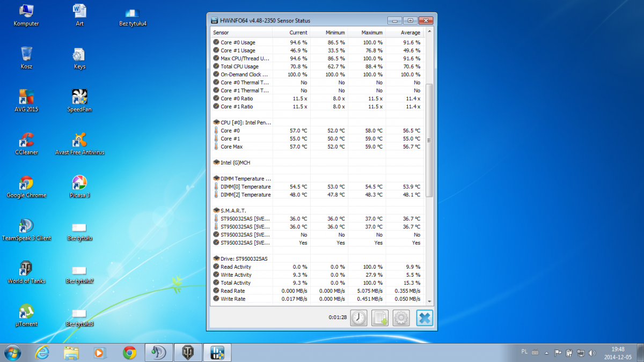Select the Read Activity row
The height and width of the screenshot is (362, 644).
tap(317, 267)
